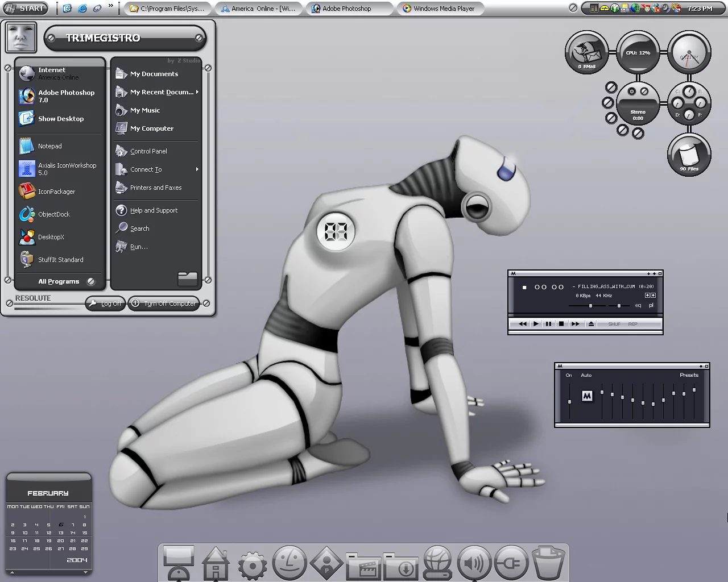728x582 pixels.
Task: Open the home icon in the dock
Action: 216,563
